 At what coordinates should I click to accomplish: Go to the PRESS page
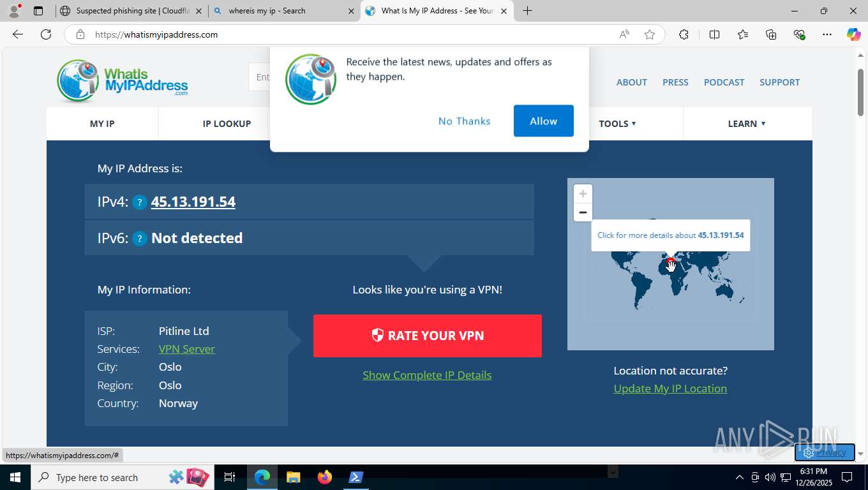click(x=675, y=82)
